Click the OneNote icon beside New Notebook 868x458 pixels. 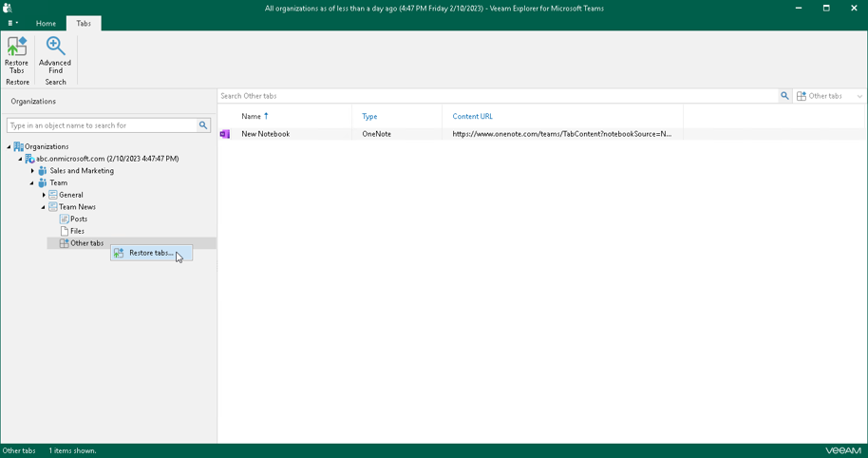point(225,134)
